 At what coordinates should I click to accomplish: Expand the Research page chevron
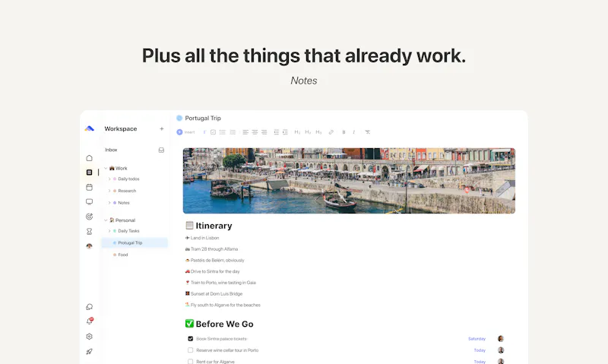point(109,191)
